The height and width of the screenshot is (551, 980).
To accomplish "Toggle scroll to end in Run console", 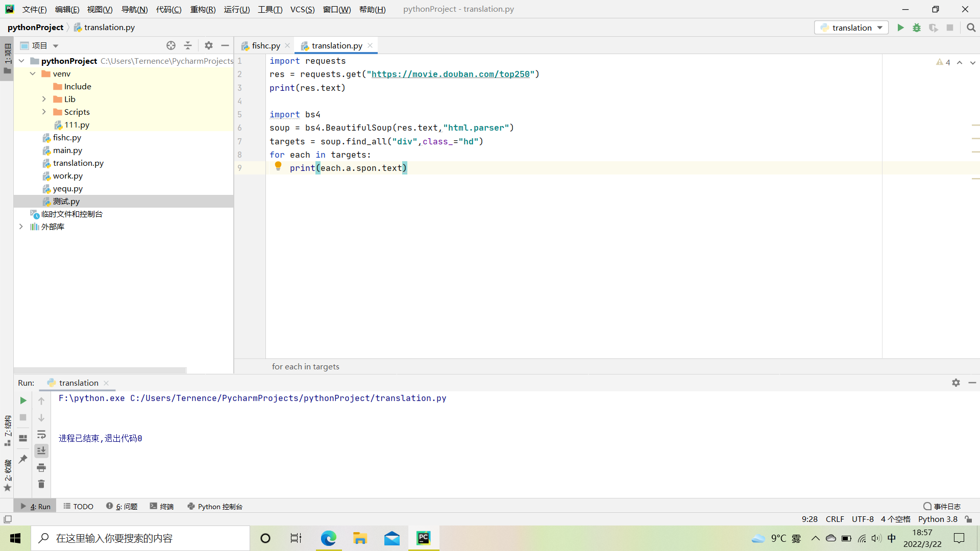I will tap(41, 450).
